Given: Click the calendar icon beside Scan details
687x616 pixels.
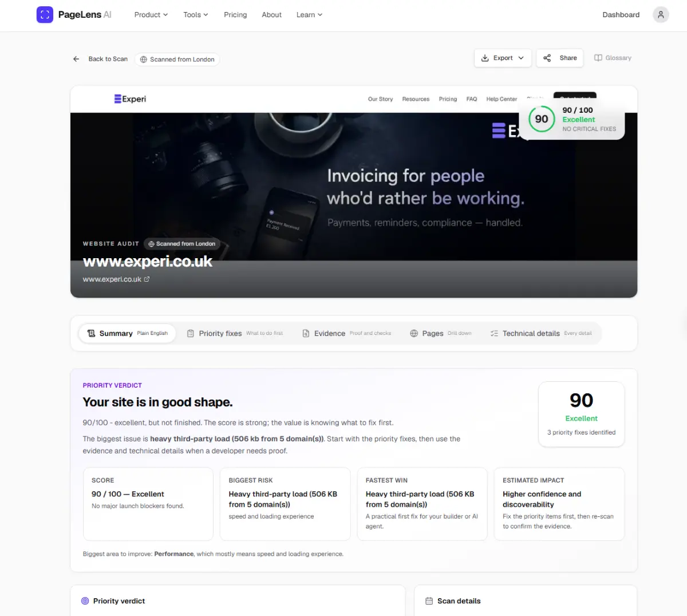Looking at the screenshot, I should pos(429,601).
